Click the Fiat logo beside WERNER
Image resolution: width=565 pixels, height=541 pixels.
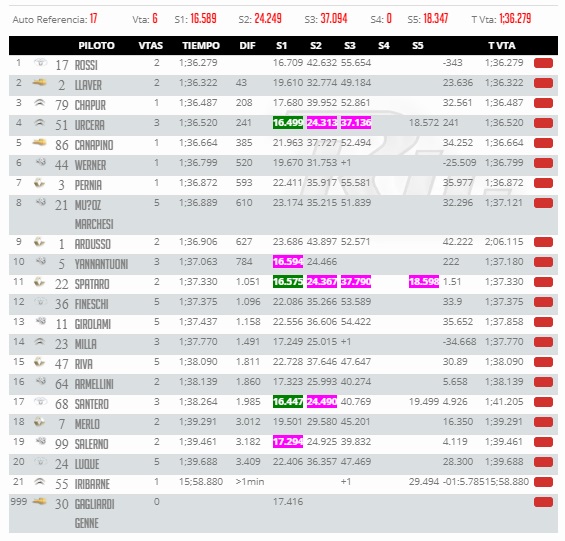point(40,163)
